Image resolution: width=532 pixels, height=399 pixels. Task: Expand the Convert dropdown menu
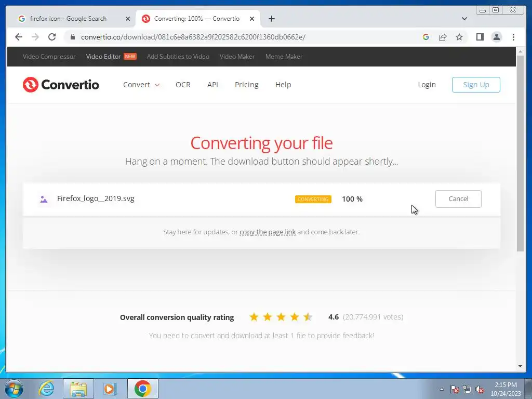pyautogui.click(x=141, y=85)
